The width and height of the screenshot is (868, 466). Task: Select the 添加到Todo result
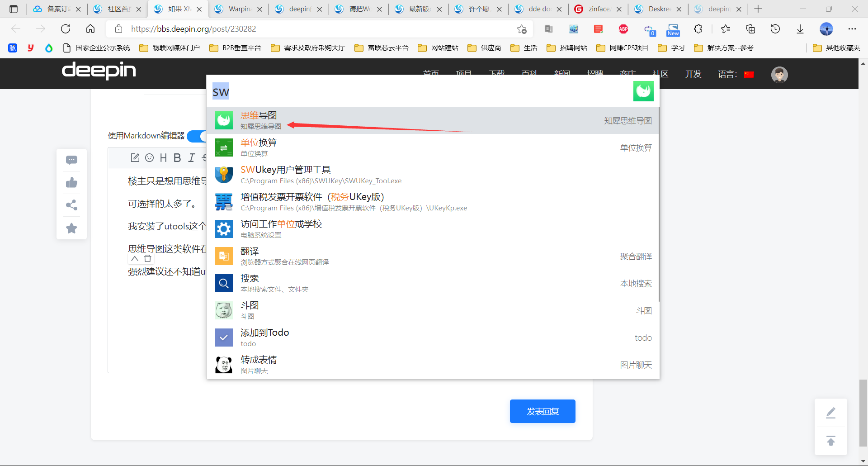[433, 338]
